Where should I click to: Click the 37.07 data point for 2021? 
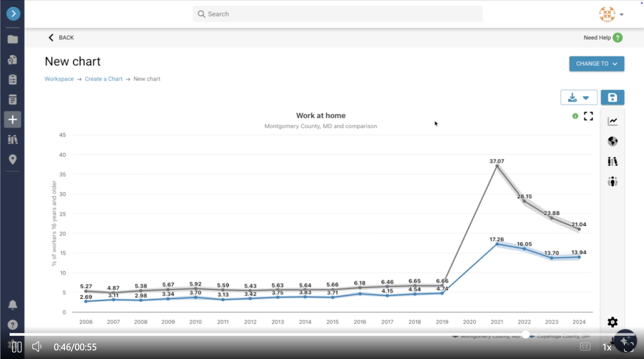[497, 166]
